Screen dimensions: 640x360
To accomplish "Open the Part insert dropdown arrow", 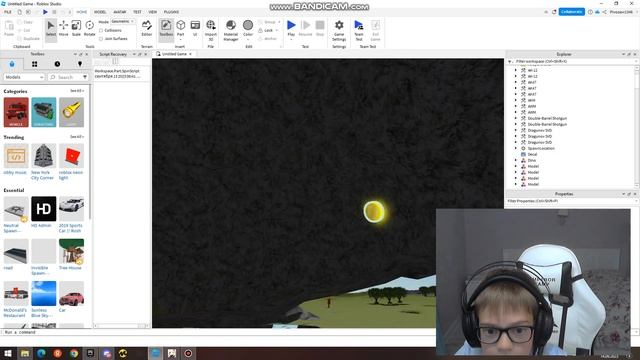I will coord(180,40).
